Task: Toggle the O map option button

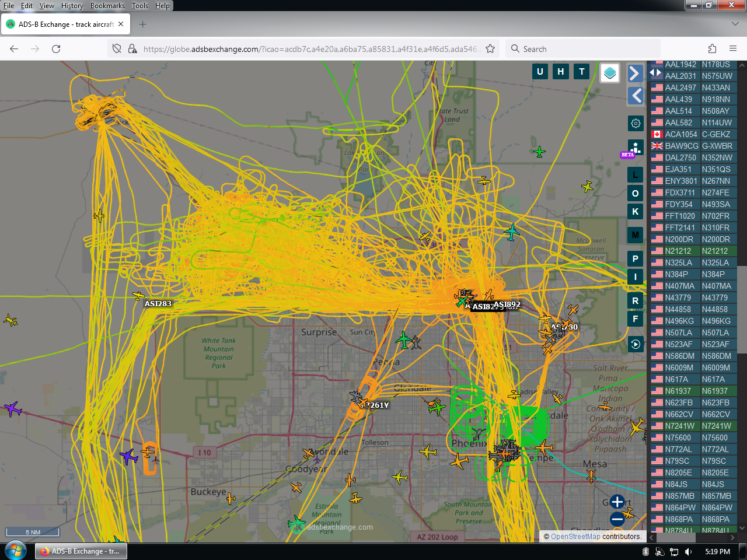Action: pyautogui.click(x=636, y=193)
